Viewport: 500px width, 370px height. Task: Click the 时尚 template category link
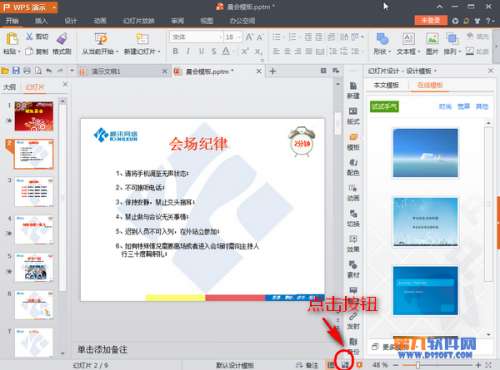pyautogui.click(x=445, y=106)
